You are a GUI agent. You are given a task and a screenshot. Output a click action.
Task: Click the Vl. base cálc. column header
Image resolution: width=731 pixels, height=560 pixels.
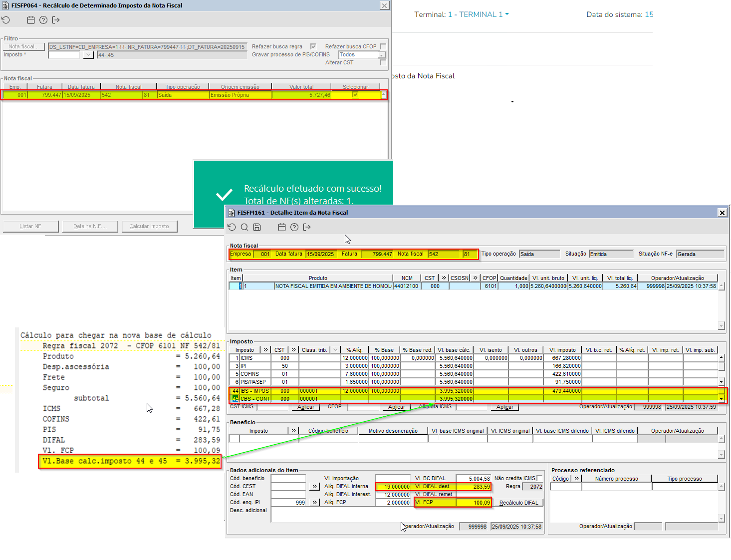pyautogui.click(x=454, y=350)
